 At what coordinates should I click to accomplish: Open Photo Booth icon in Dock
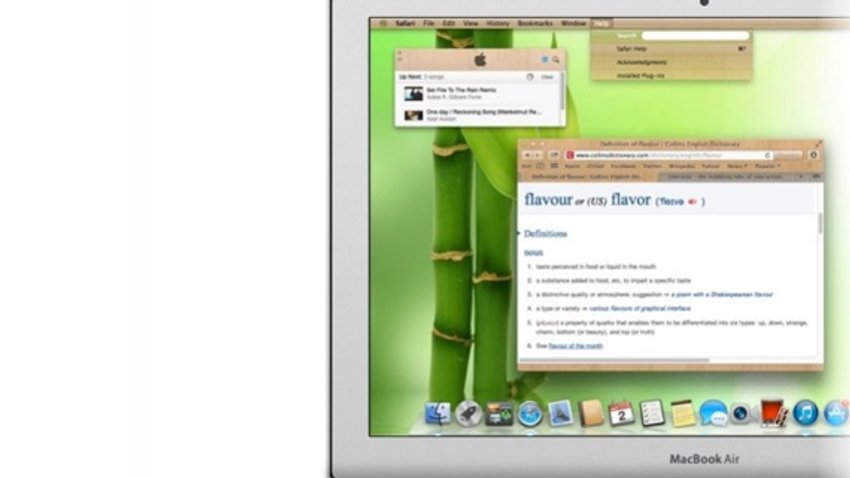coord(774,414)
